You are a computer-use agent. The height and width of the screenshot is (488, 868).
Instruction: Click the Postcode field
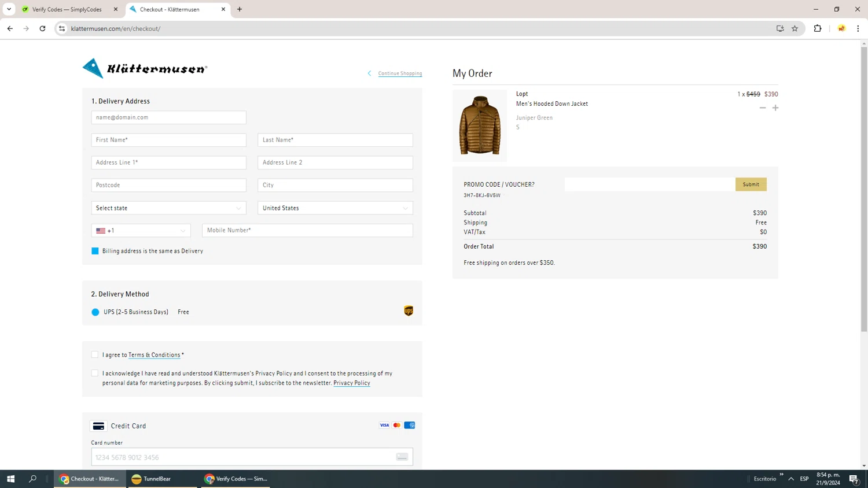tap(168, 185)
